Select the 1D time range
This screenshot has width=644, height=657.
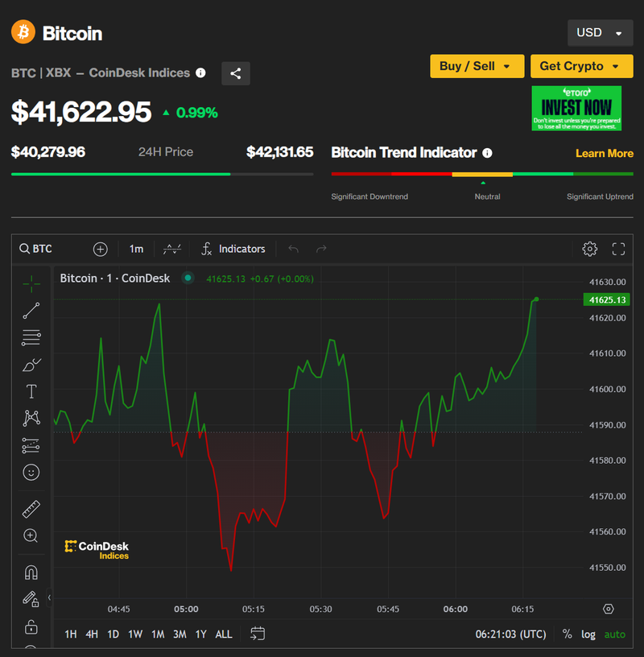click(114, 634)
